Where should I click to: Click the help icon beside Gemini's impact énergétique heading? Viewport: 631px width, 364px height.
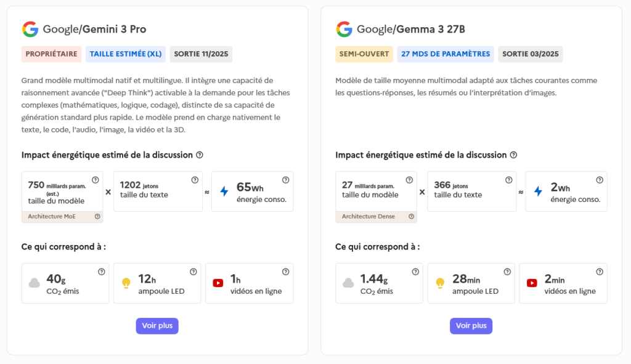tap(200, 155)
